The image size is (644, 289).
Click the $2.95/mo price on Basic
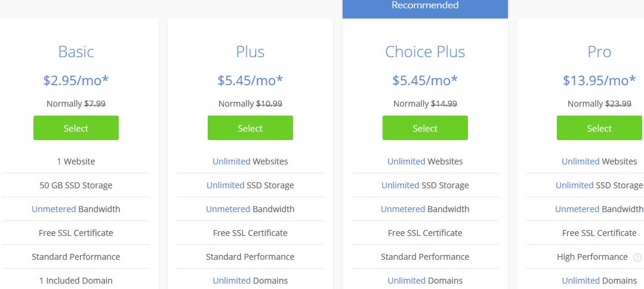(76, 80)
